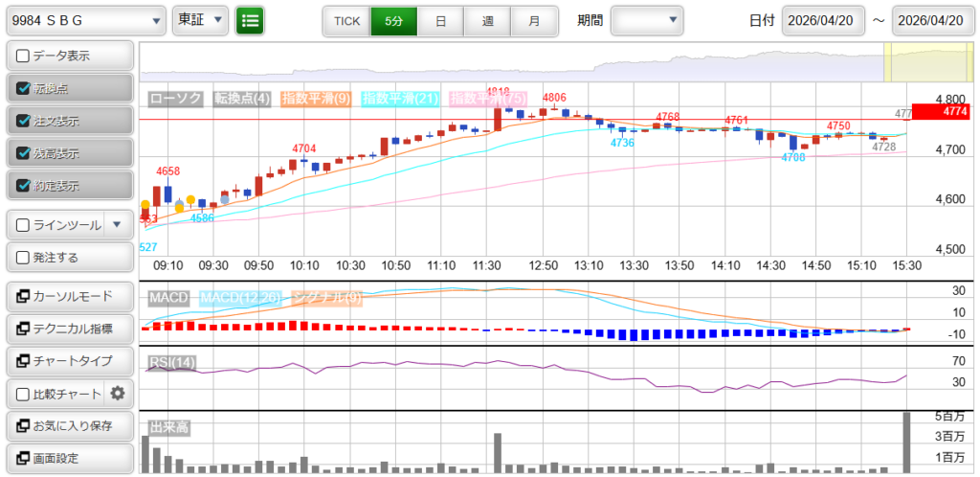Open the カーソルモード popup panel
Image resolution: width=980 pixels, height=477 pixels.
pyautogui.click(x=70, y=296)
